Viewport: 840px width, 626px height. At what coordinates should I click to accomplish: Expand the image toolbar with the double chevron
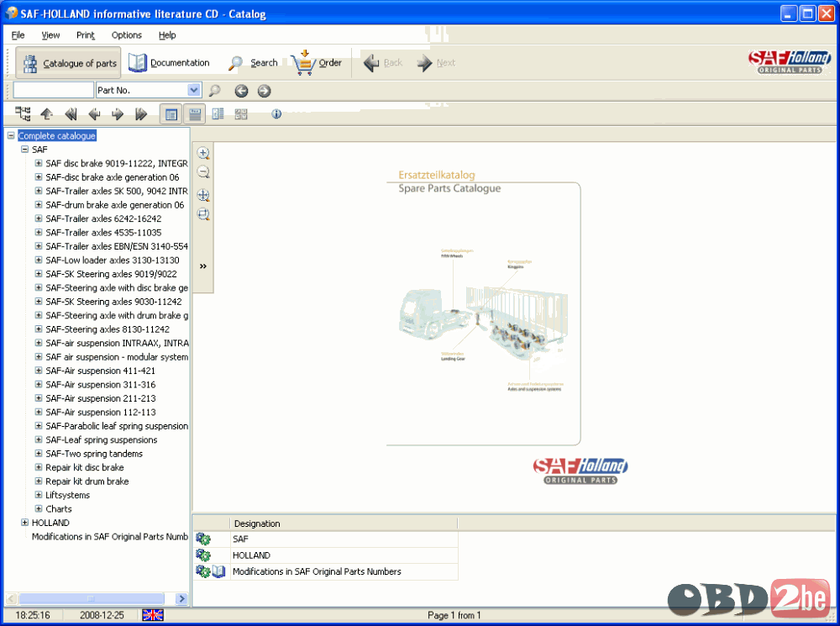[x=203, y=266]
